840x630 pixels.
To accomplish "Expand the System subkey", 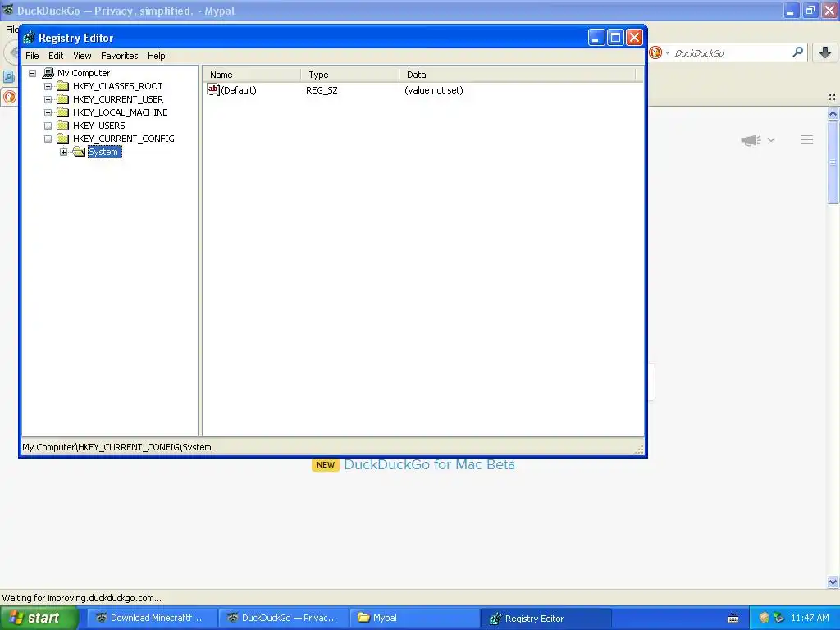I will click(63, 152).
